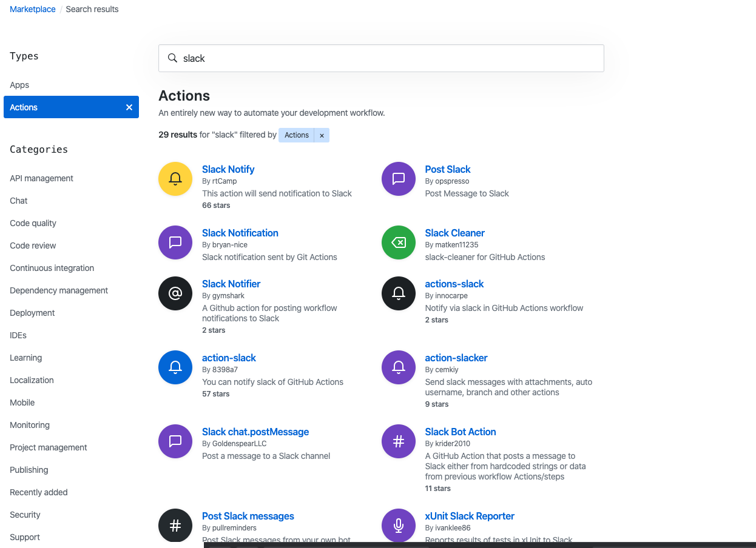
Task: Filter by Continuous integration category
Action: (x=52, y=268)
